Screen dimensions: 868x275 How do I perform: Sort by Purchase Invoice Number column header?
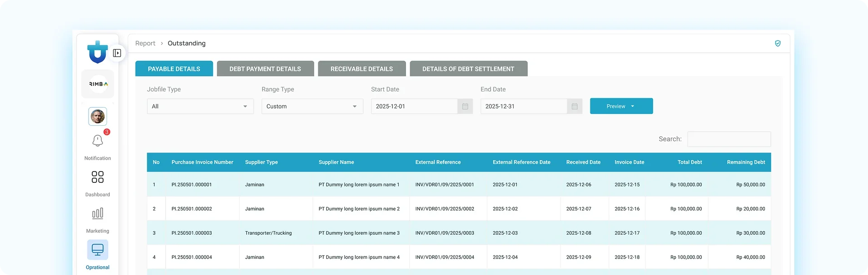203,162
